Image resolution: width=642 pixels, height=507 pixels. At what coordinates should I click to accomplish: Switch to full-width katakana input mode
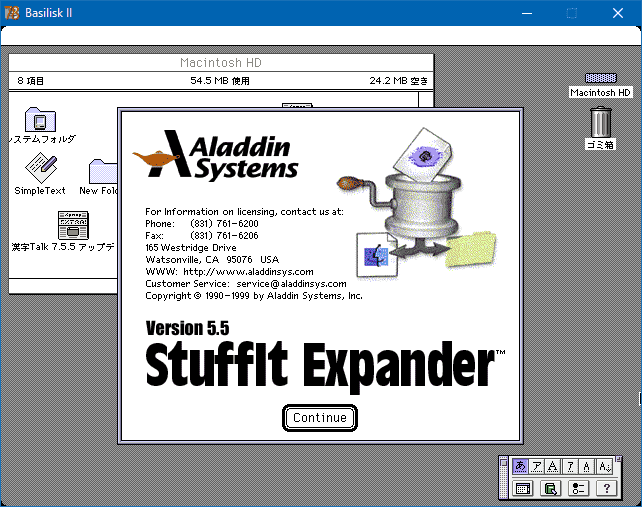536,466
